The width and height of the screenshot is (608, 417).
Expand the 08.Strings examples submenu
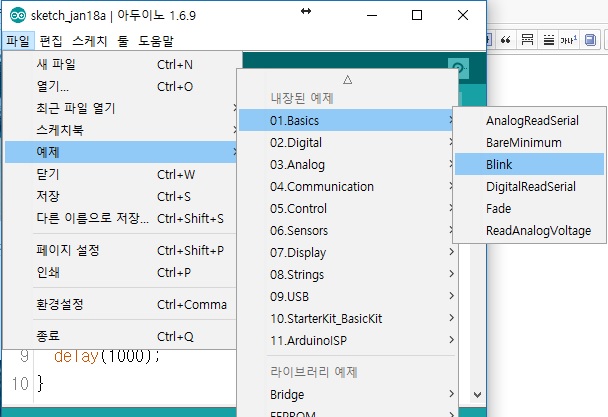point(347,275)
